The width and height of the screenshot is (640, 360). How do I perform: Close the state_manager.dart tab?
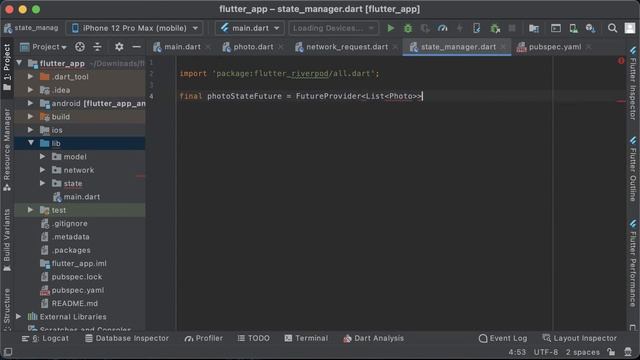click(x=503, y=47)
